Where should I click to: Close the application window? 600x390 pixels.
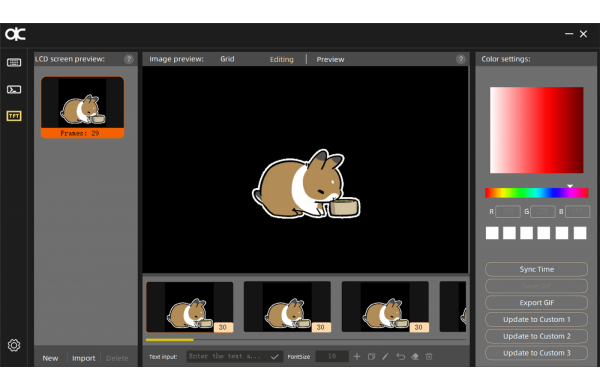[583, 34]
